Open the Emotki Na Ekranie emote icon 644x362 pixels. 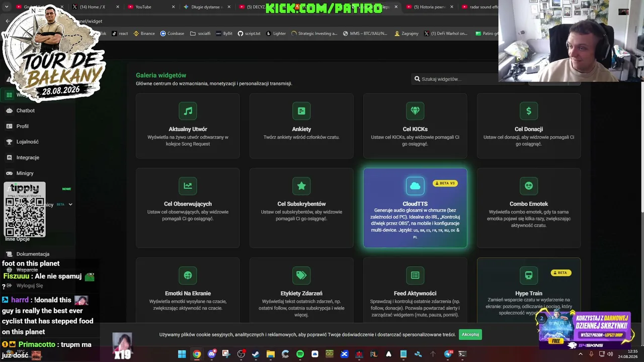coord(188,276)
